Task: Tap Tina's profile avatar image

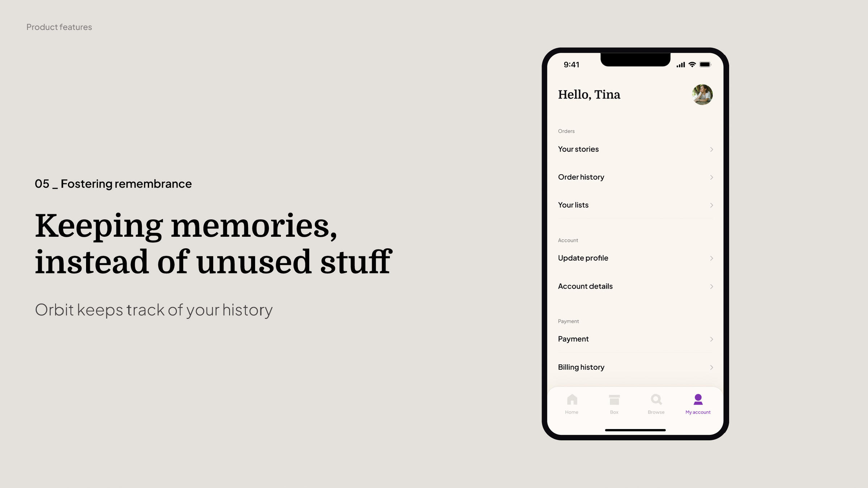Action: pyautogui.click(x=702, y=94)
